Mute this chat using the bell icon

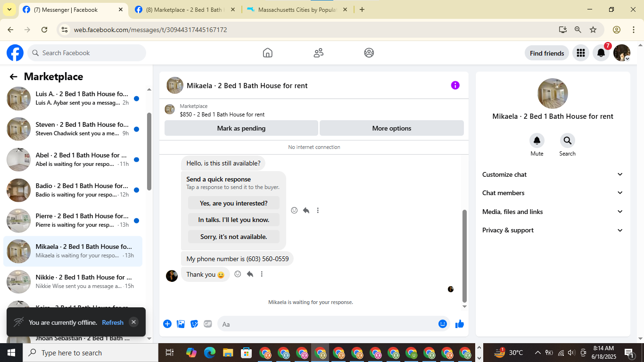point(537,140)
